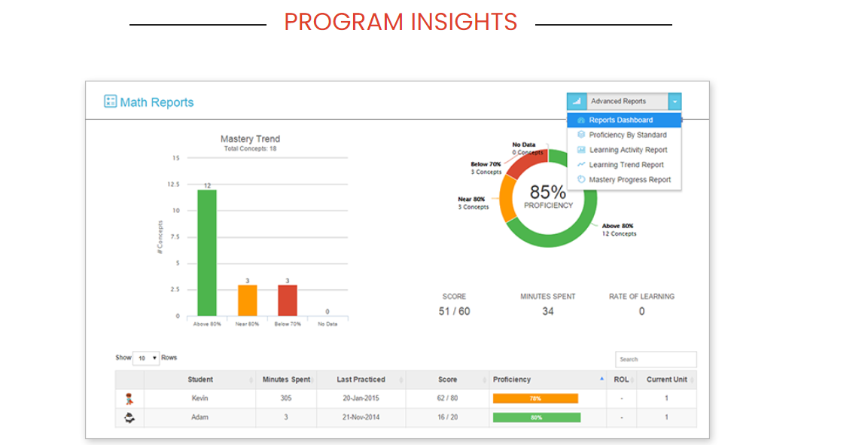
Task: Open the Math Reports title link
Action: pyautogui.click(x=157, y=102)
